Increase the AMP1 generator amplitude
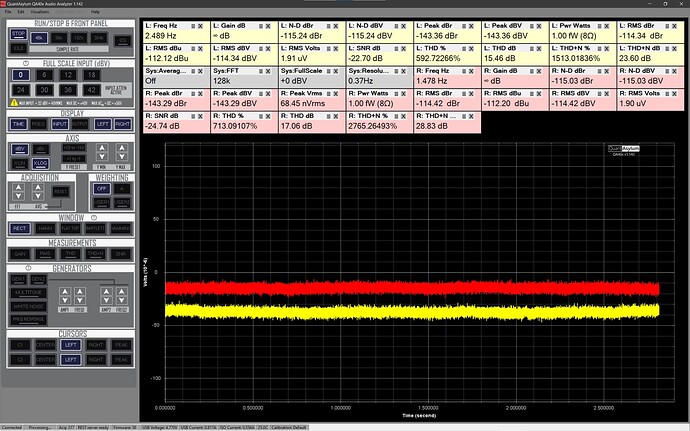The width and height of the screenshot is (690, 431). click(65, 291)
